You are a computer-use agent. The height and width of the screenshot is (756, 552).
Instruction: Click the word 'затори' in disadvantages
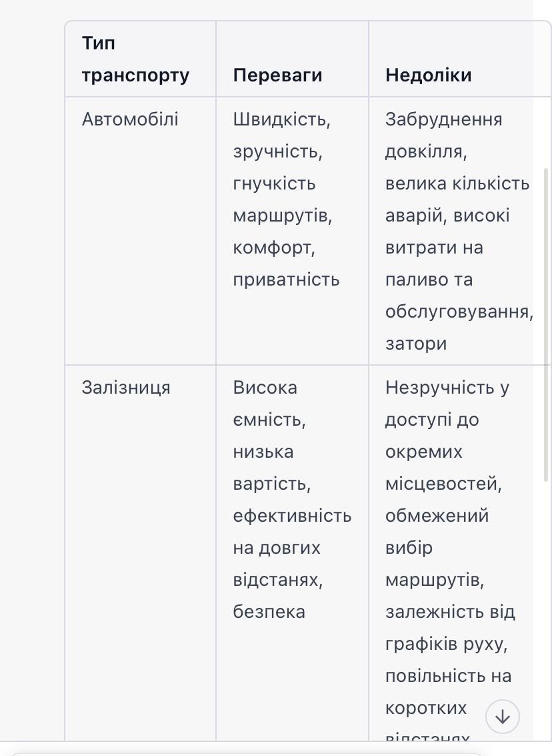(416, 344)
